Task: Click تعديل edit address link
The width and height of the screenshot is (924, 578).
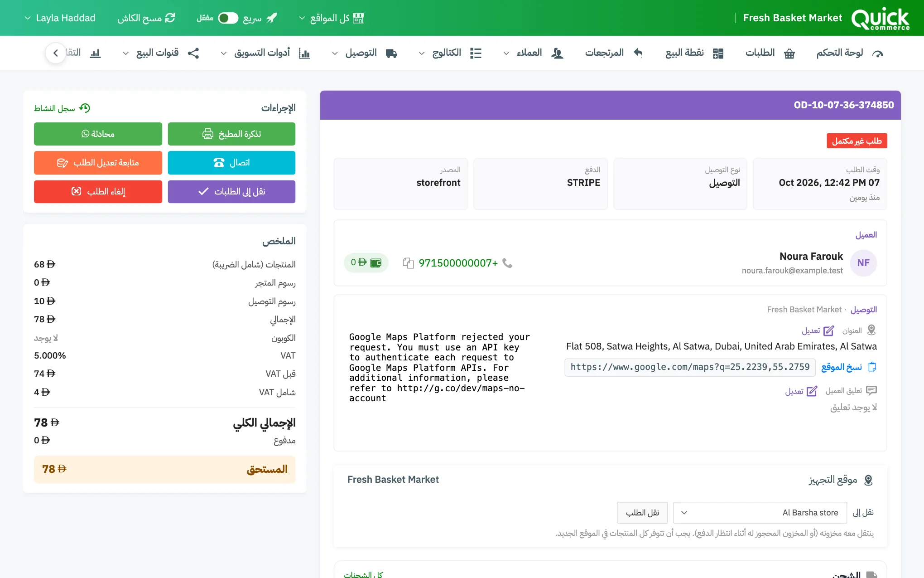Action: (x=818, y=331)
